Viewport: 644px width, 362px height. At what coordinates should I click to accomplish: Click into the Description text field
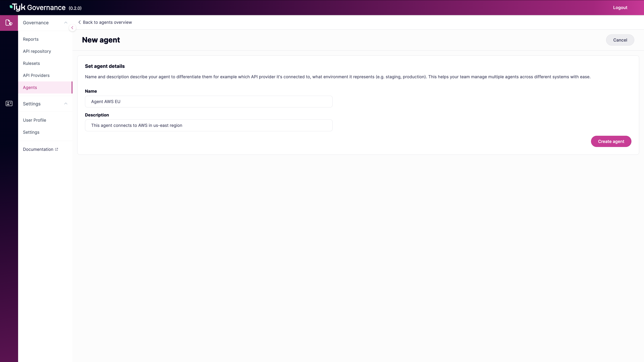(x=208, y=125)
